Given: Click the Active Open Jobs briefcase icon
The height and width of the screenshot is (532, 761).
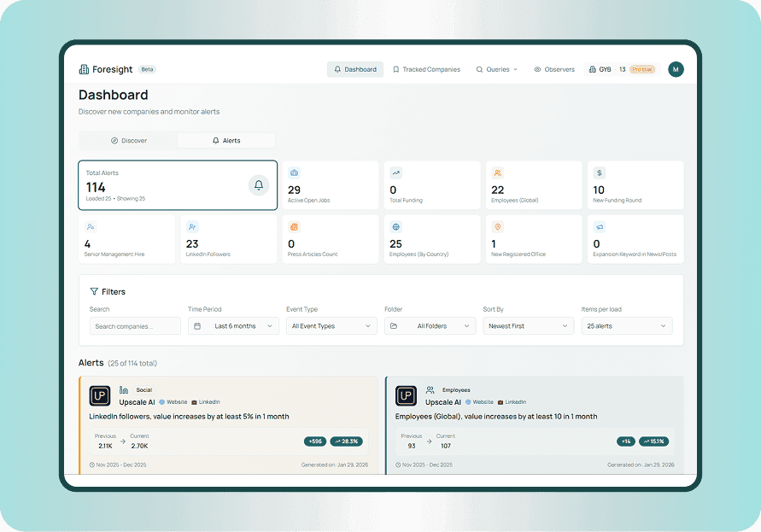Looking at the screenshot, I should (294, 172).
